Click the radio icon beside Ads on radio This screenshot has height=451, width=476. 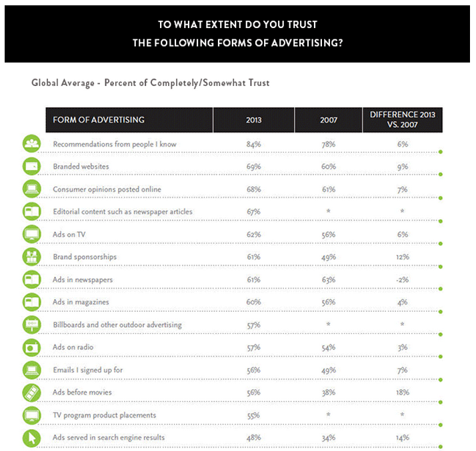tap(32, 347)
